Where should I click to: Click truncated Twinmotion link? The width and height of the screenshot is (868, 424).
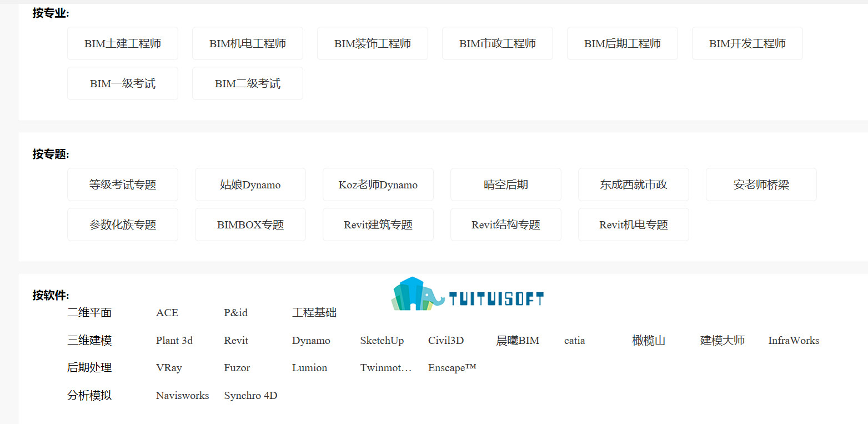tap(386, 368)
